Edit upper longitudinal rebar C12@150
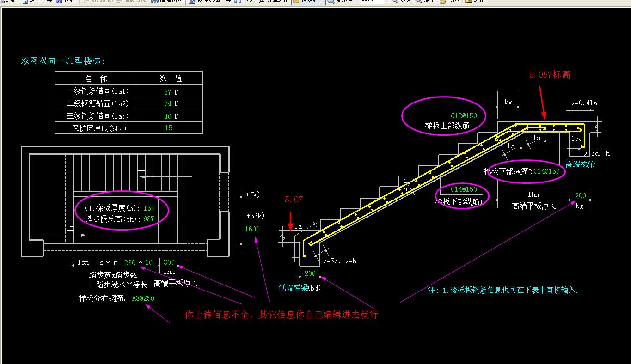Viewport: 631px width, 364px height. pos(464,115)
